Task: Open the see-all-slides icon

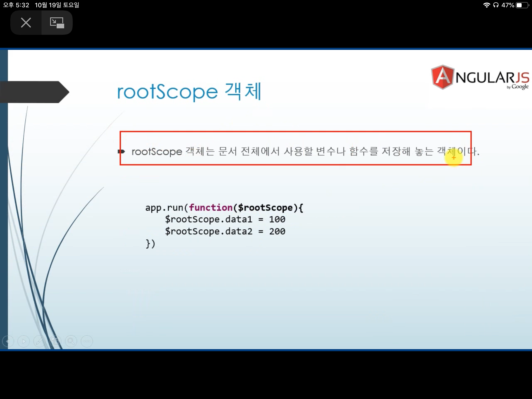Action: (x=55, y=341)
